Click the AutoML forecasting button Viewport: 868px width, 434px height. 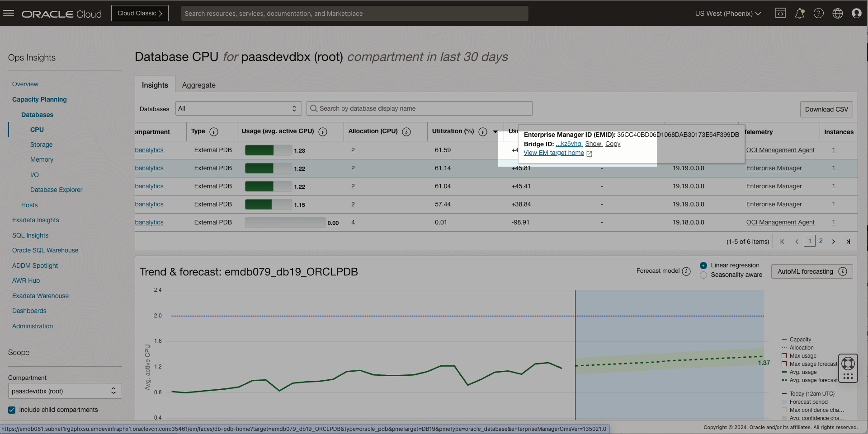(812, 271)
